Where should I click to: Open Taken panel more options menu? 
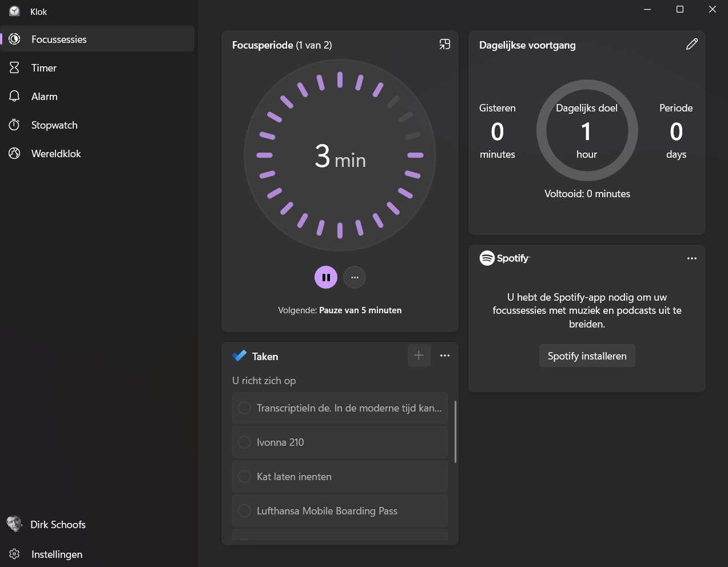click(x=445, y=356)
